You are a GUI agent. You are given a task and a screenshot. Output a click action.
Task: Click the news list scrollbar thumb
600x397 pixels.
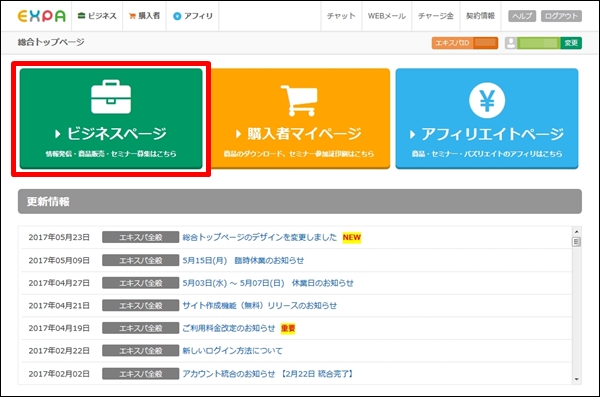pos(576,242)
